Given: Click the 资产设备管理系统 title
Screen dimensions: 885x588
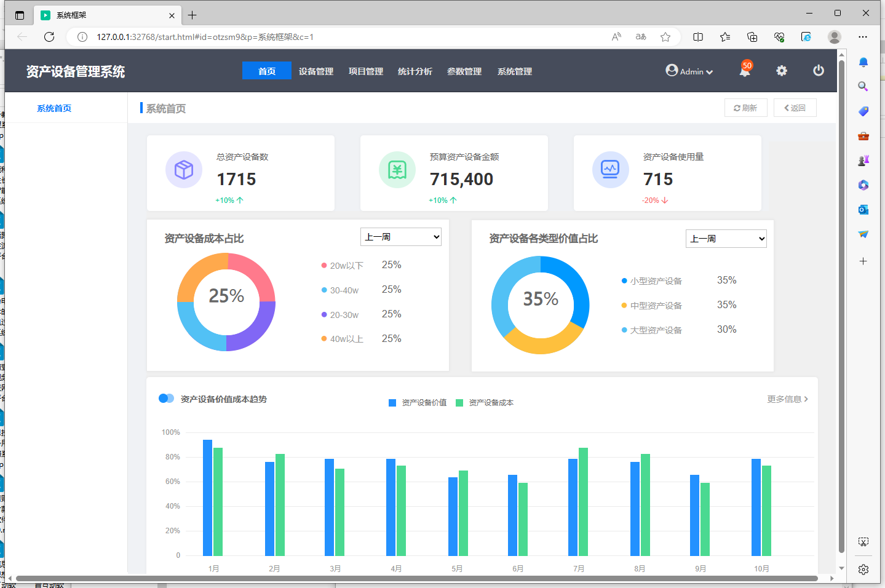Looking at the screenshot, I should click(76, 71).
